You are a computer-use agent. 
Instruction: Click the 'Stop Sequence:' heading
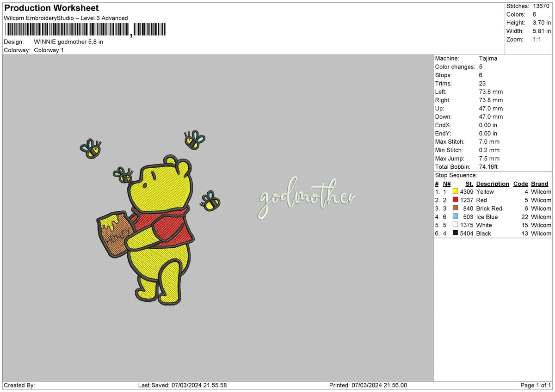456,175
